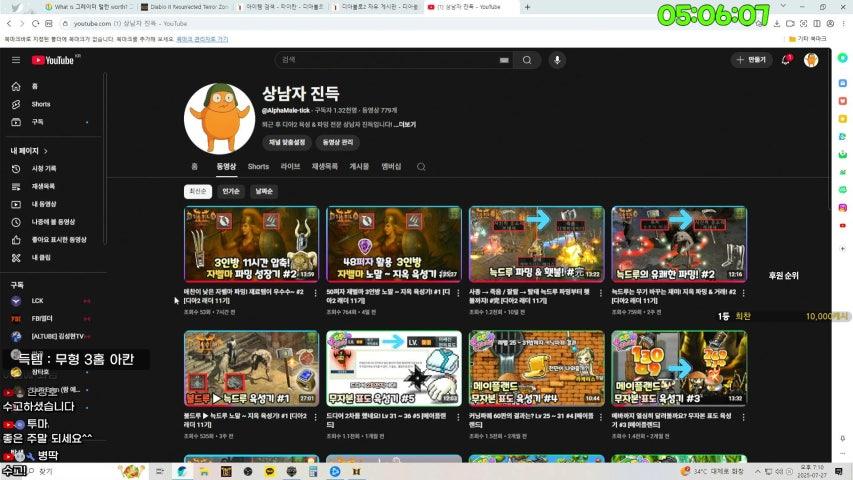Open the 48퍼자 활용 3인방 thumbnail
The height and width of the screenshot is (480, 853).
click(394, 244)
